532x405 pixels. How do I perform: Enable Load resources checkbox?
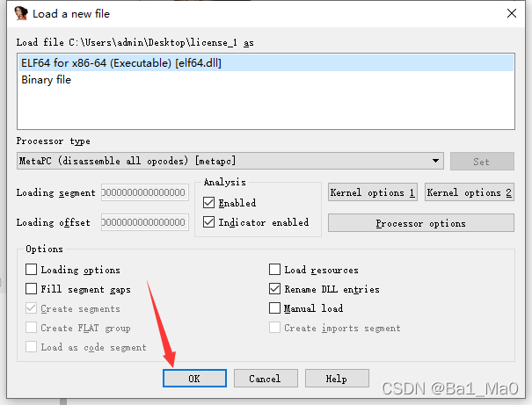(x=275, y=270)
